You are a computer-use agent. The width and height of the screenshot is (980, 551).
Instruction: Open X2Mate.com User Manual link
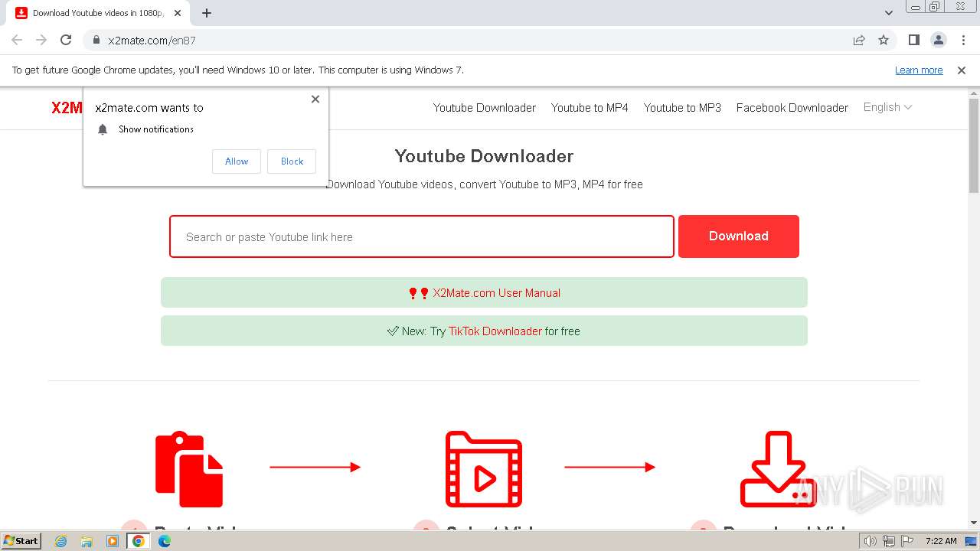click(496, 293)
